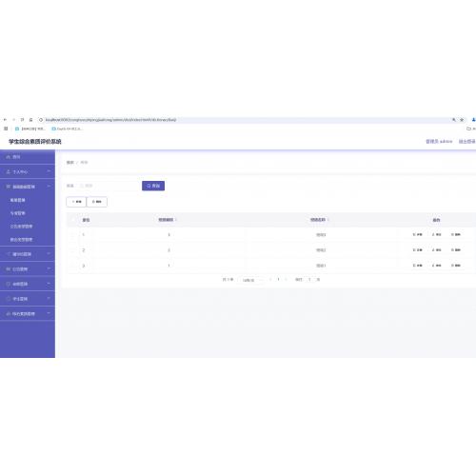Go to the next pagination page arrow
The width and height of the screenshot is (476, 476).
point(287,280)
